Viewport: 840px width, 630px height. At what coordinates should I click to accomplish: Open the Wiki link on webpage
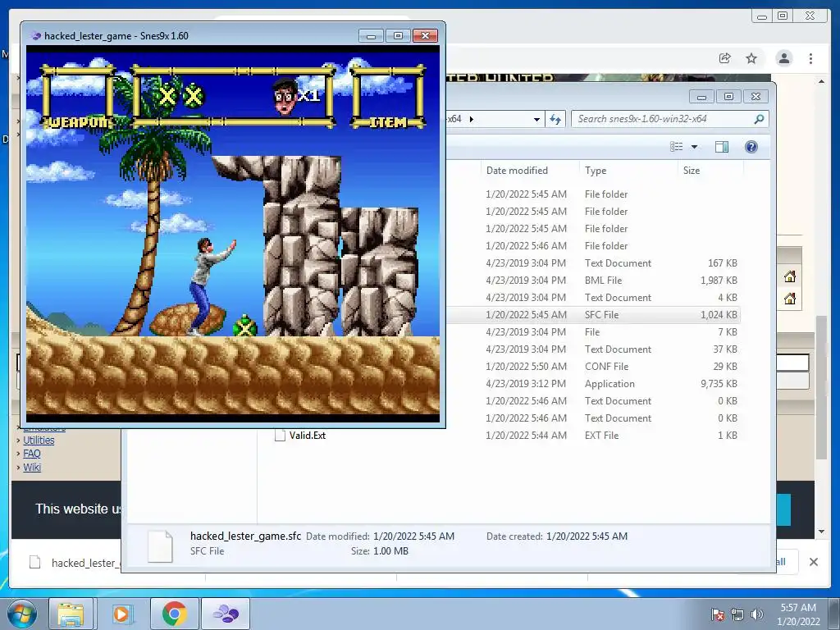point(32,467)
